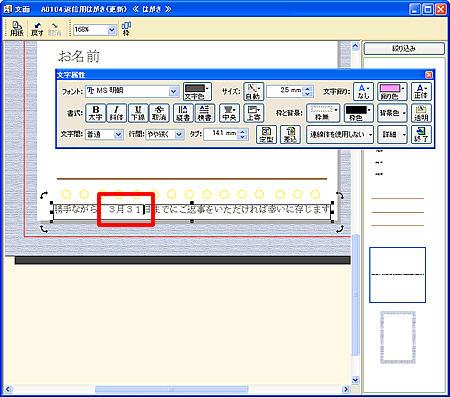Open the 枠無 frame style dropdown
The height and width of the screenshot is (398, 450).
click(x=323, y=113)
